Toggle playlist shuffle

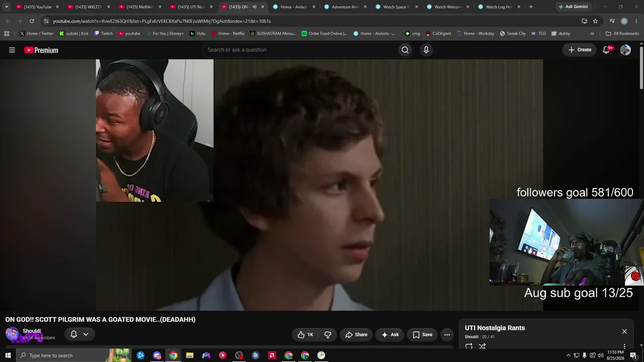(482, 346)
